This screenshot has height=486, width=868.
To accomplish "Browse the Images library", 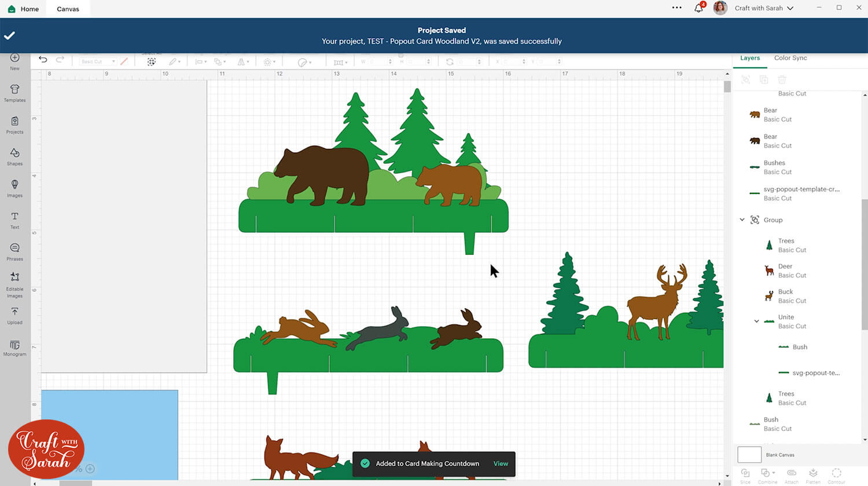I will click(15, 188).
